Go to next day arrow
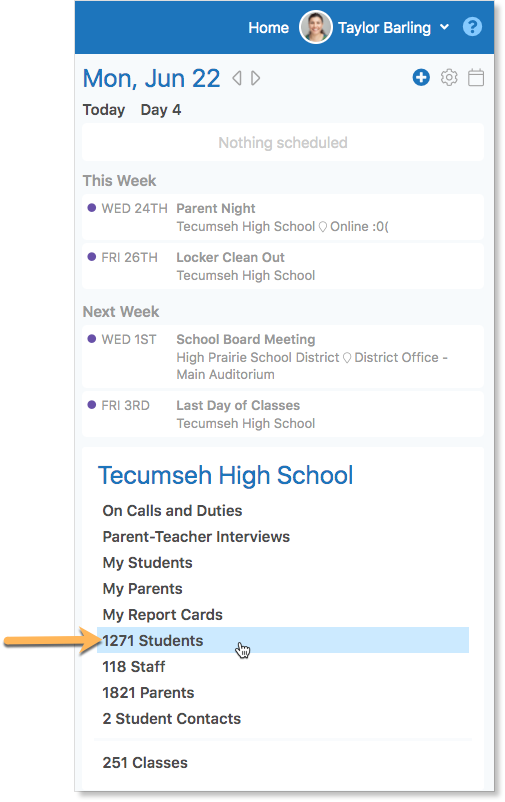 255,78
